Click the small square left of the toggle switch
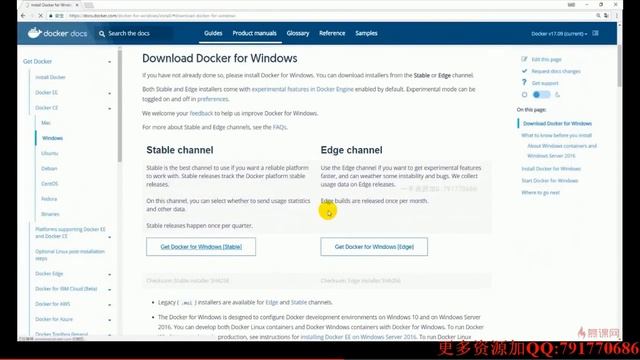This screenshot has width=640, height=360. (524, 95)
